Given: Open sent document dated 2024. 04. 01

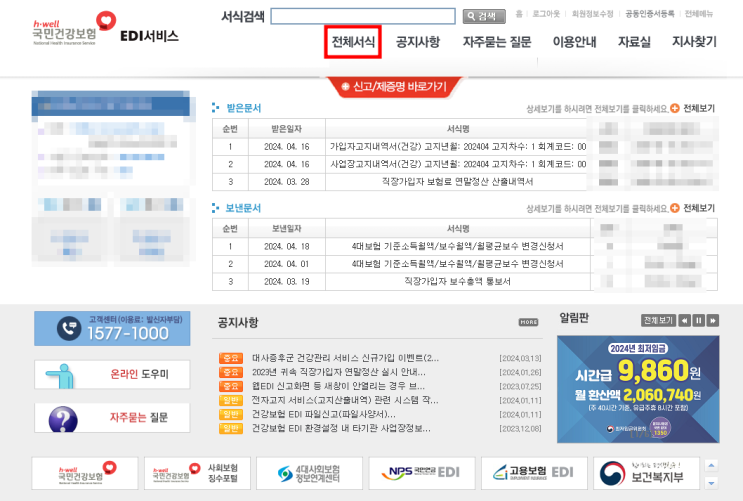Looking at the screenshot, I should click(458, 264).
